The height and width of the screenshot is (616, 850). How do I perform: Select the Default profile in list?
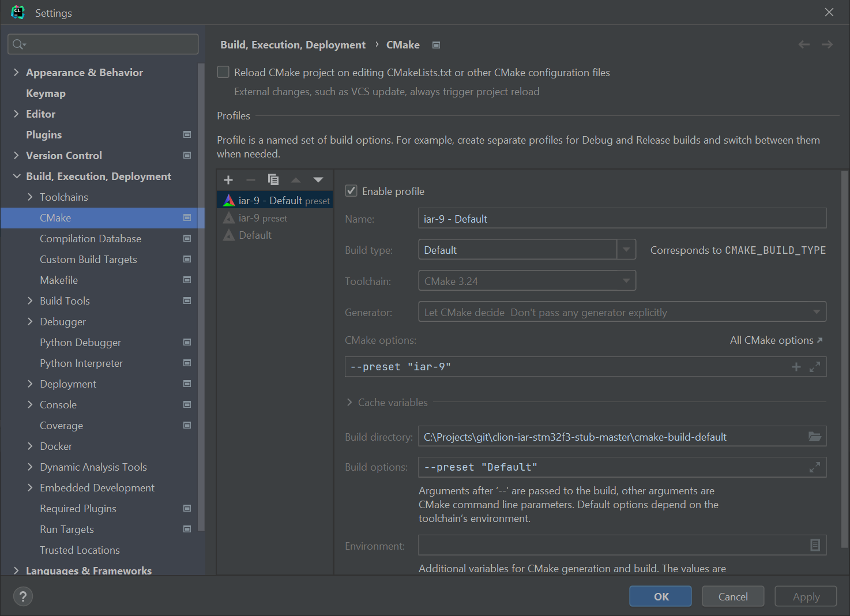(274, 235)
